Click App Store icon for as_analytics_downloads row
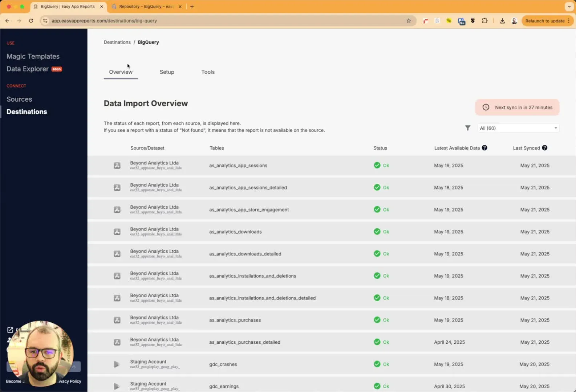Image resolution: width=576 pixels, height=392 pixels. (117, 232)
